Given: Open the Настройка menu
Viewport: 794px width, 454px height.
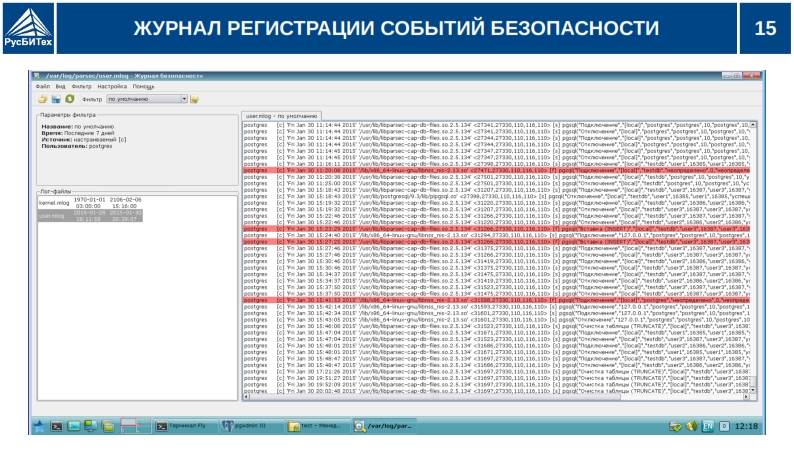Looking at the screenshot, I should pyautogui.click(x=112, y=87).
